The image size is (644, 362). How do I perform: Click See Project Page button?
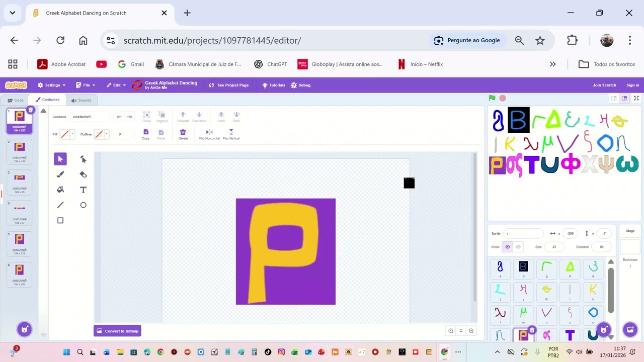pyautogui.click(x=229, y=85)
